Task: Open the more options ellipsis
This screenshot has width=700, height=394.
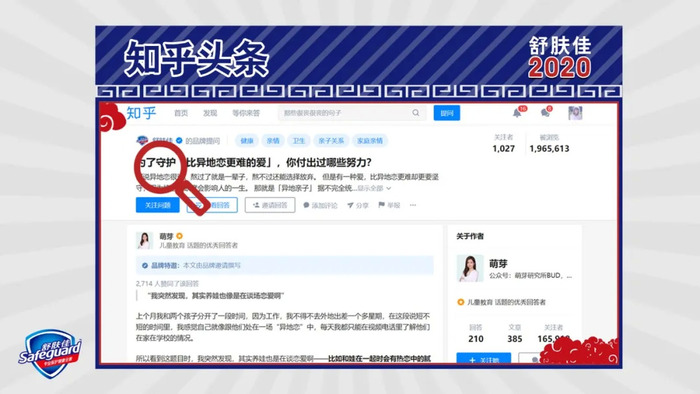Action: [x=413, y=205]
